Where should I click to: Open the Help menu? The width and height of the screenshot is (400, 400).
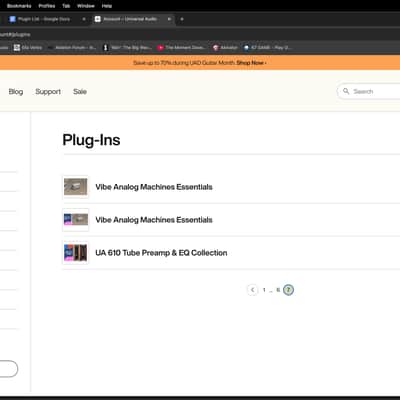(x=107, y=6)
